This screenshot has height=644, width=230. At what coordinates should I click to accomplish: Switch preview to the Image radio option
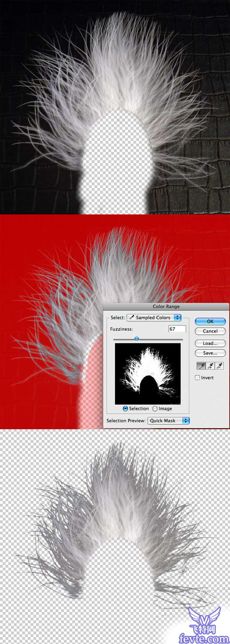pos(155,409)
